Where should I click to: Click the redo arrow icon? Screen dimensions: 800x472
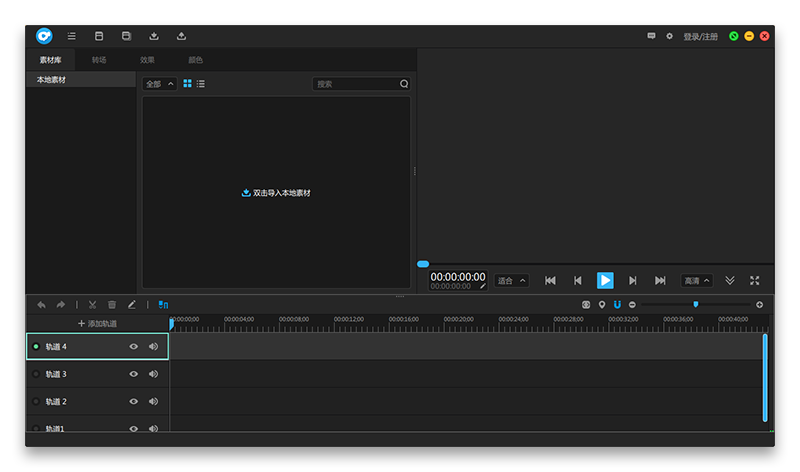(61, 305)
